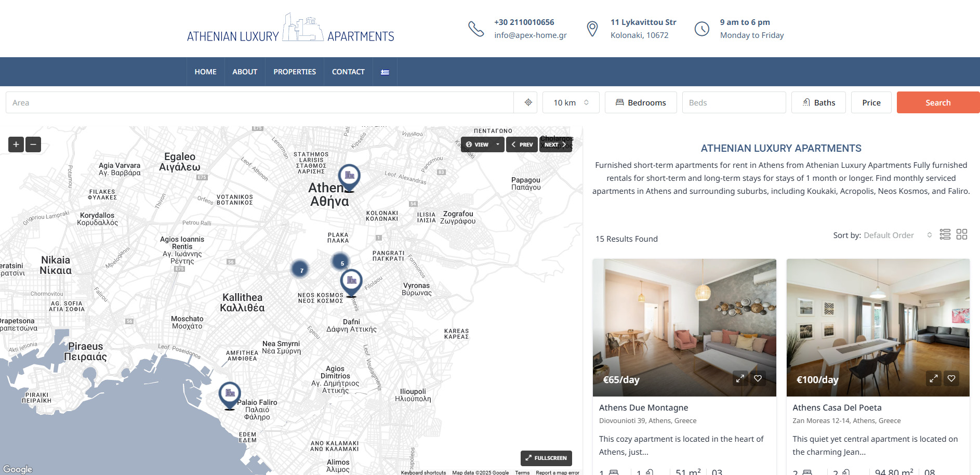
Task: Favorite Athens Due Montagne with heart icon
Action: pos(758,378)
